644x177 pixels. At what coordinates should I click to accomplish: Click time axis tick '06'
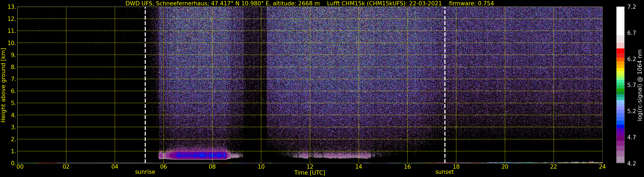coord(164,167)
